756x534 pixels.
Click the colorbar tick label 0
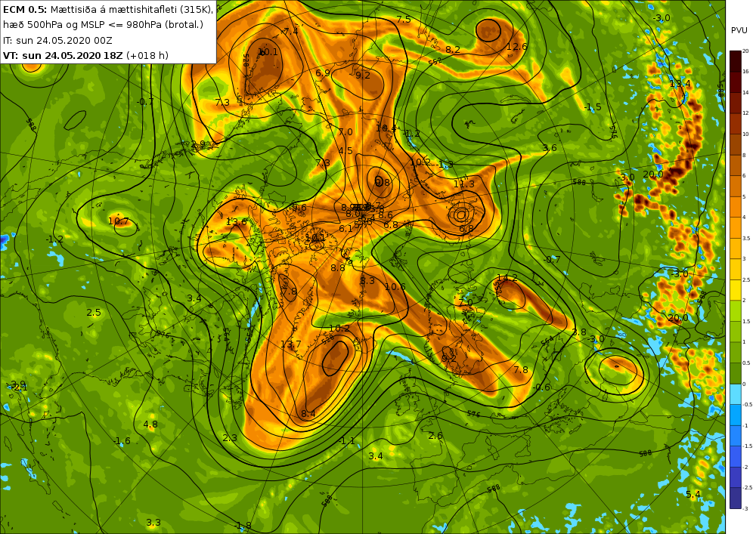coord(744,384)
